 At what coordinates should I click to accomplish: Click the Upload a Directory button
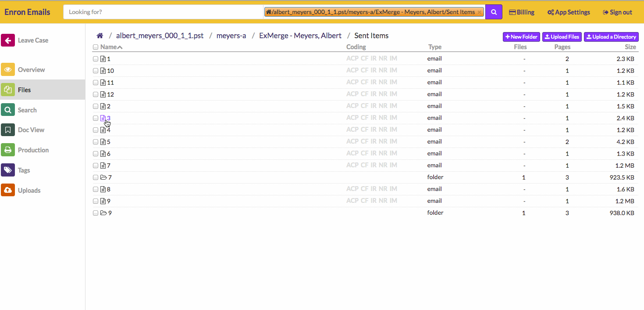611,37
